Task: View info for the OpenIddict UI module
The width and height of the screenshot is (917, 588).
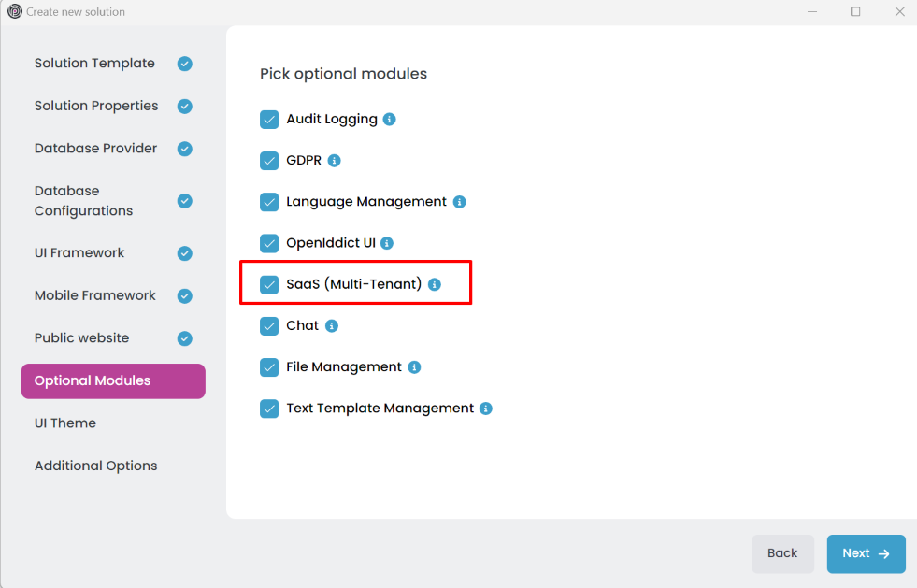Action: tap(387, 243)
